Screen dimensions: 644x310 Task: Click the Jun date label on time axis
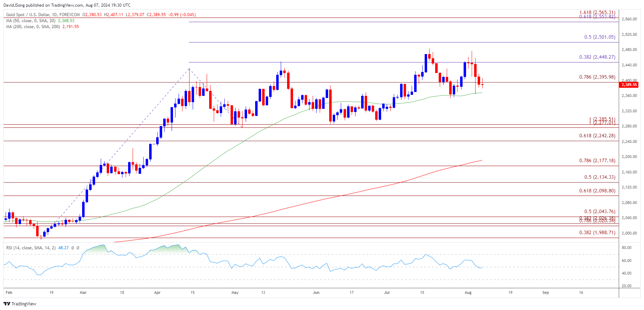click(316, 292)
